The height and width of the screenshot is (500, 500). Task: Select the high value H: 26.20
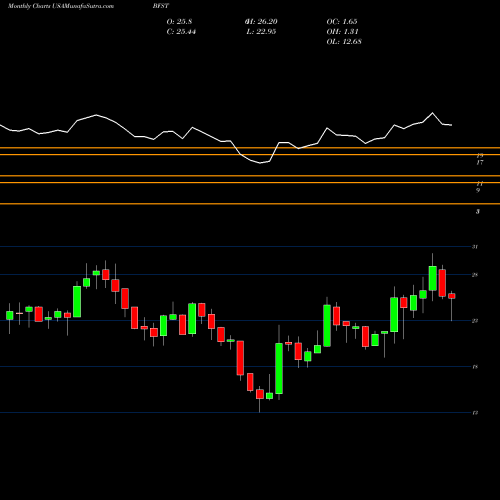(x=261, y=22)
